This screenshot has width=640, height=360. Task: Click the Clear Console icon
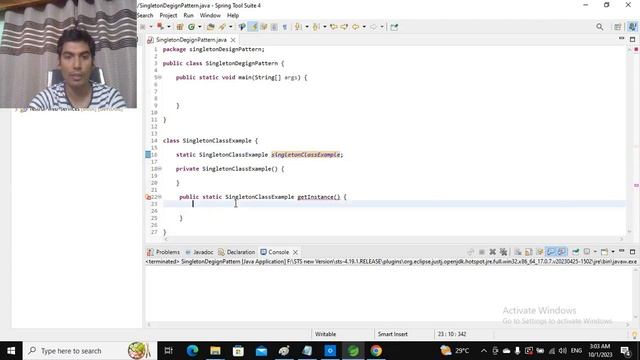click(x=518, y=252)
